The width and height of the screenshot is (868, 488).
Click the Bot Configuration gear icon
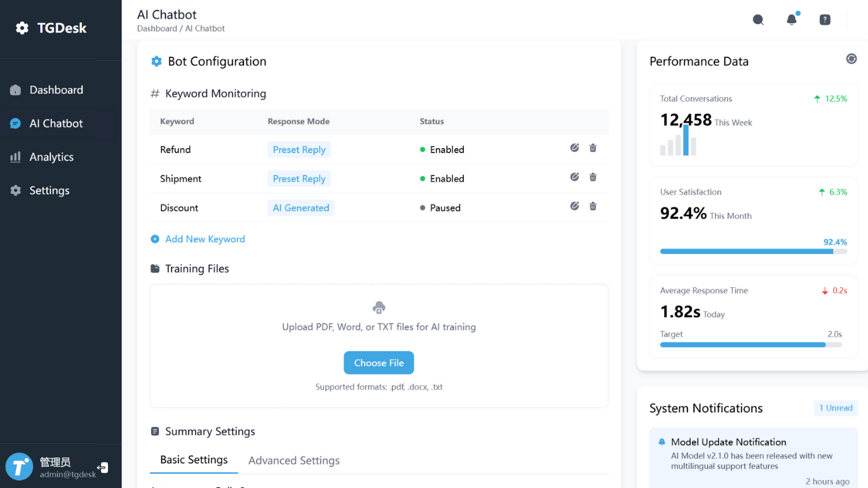pos(156,62)
